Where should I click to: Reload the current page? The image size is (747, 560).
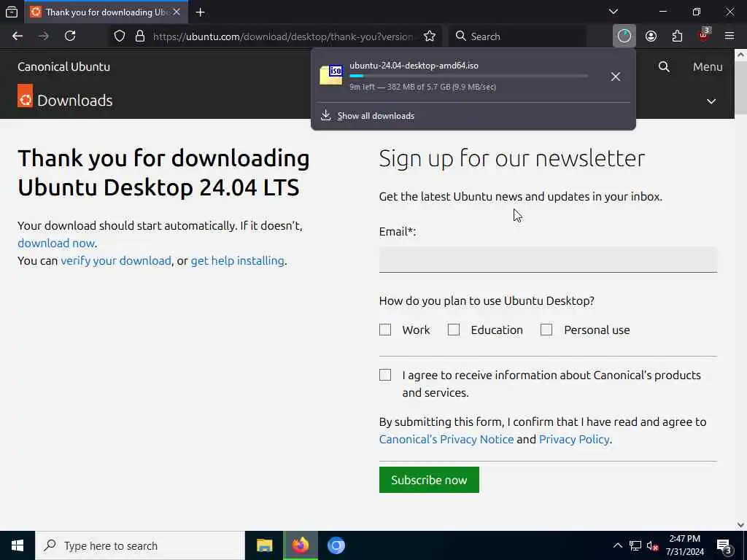70,36
